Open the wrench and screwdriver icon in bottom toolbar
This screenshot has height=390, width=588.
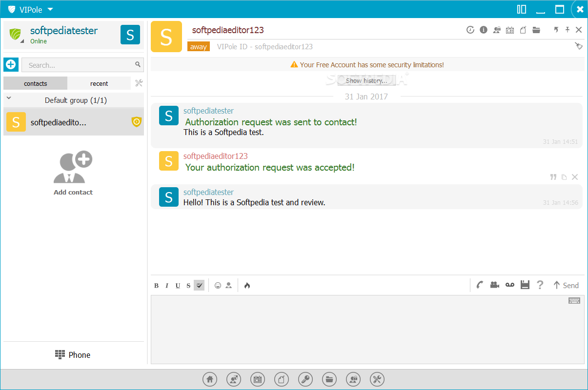click(x=377, y=379)
